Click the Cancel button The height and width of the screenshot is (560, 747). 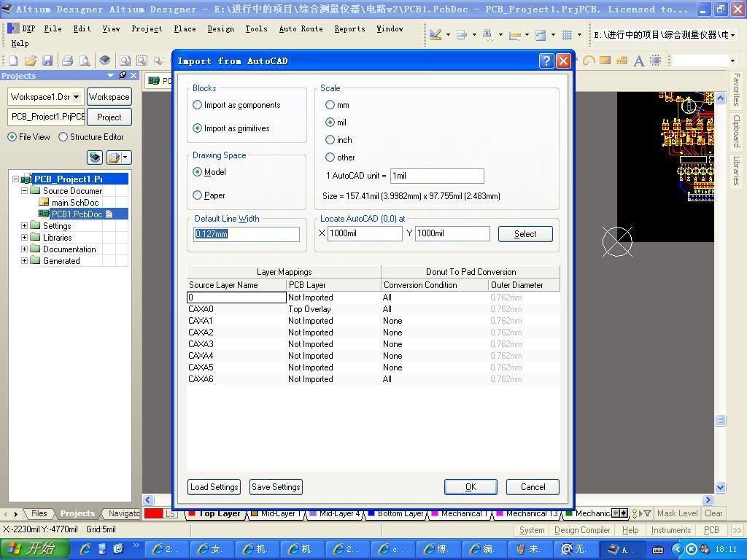[533, 486]
